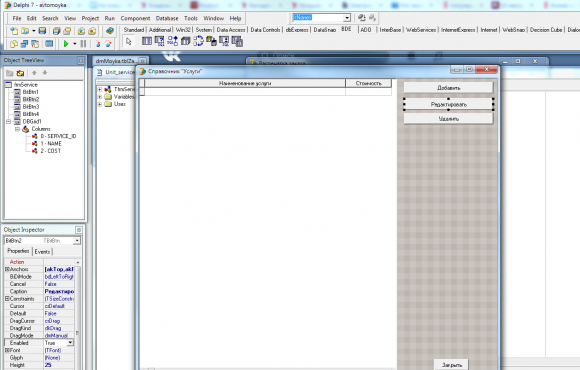Click the Caption property value field
This screenshot has height=370, width=580.
[x=59, y=292]
